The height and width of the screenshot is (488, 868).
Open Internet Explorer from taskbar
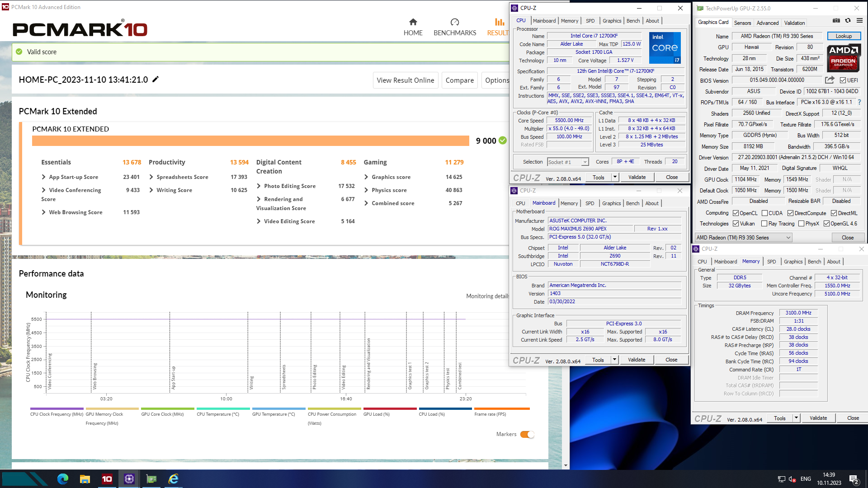click(x=174, y=479)
